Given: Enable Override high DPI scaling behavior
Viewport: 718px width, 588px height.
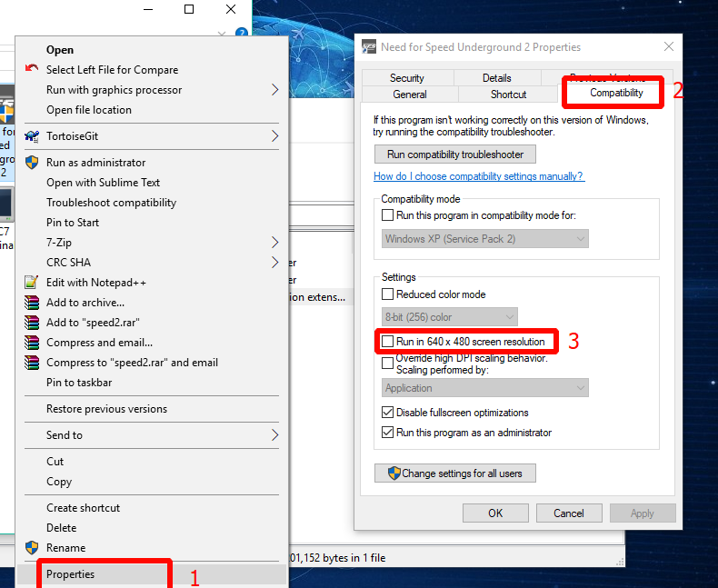Looking at the screenshot, I should pos(387,364).
